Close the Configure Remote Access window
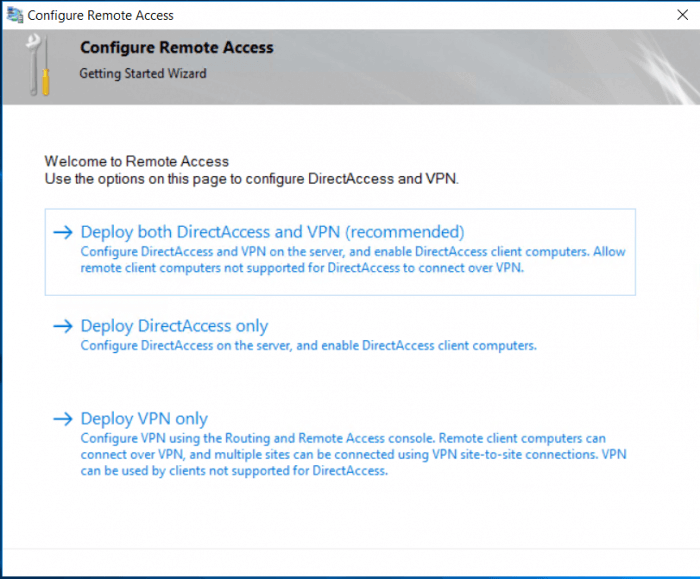 (x=682, y=15)
